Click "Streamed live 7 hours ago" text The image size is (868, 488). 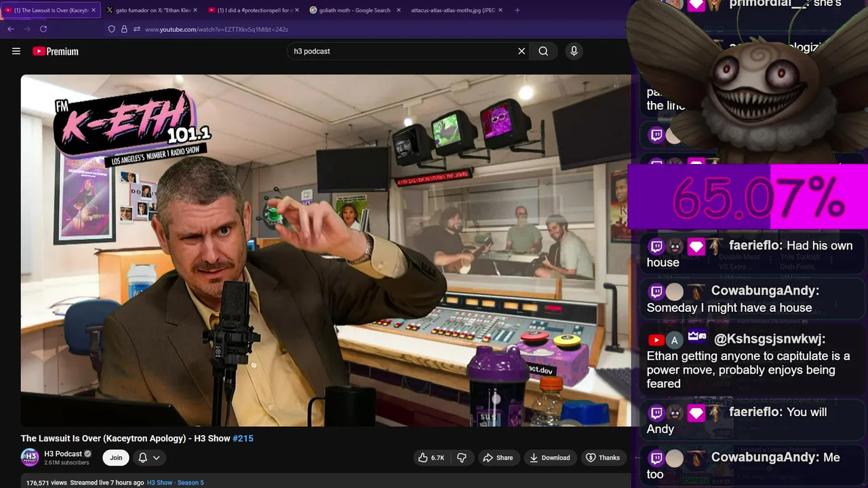pyautogui.click(x=107, y=483)
